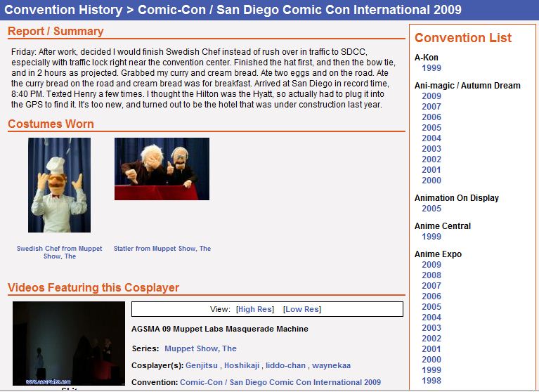Open Anime Expo 2007 entry
This screenshot has width=539, height=392.
tap(431, 285)
